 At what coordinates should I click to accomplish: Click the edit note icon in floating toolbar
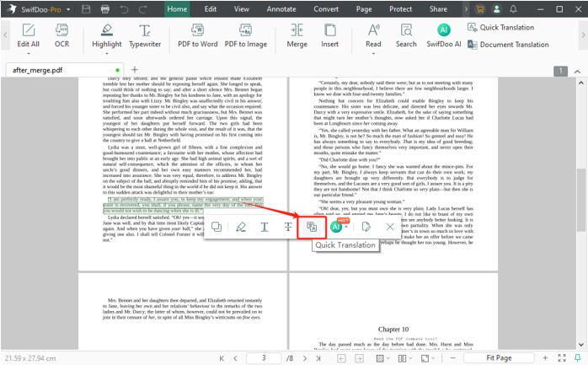coord(366,227)
